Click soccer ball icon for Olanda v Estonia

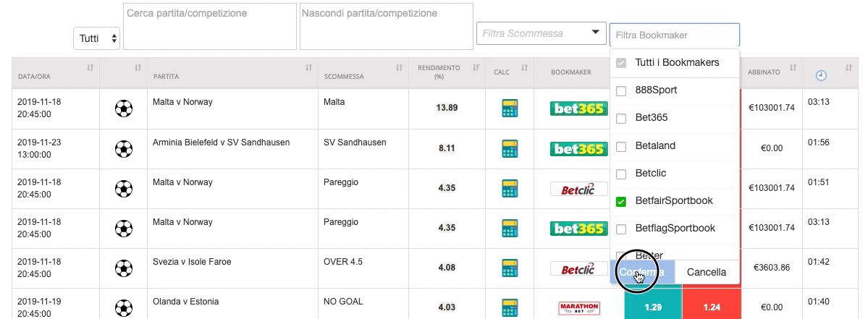pos(124,307)
